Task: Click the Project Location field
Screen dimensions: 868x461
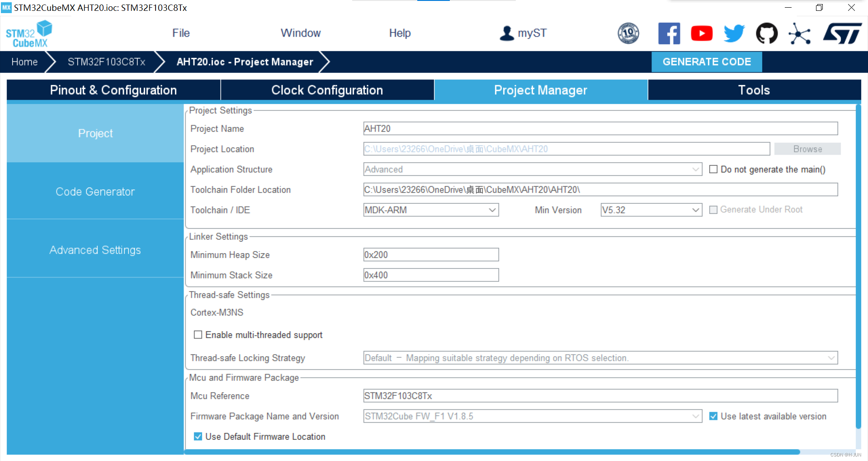Action: (x=566, y=149)
